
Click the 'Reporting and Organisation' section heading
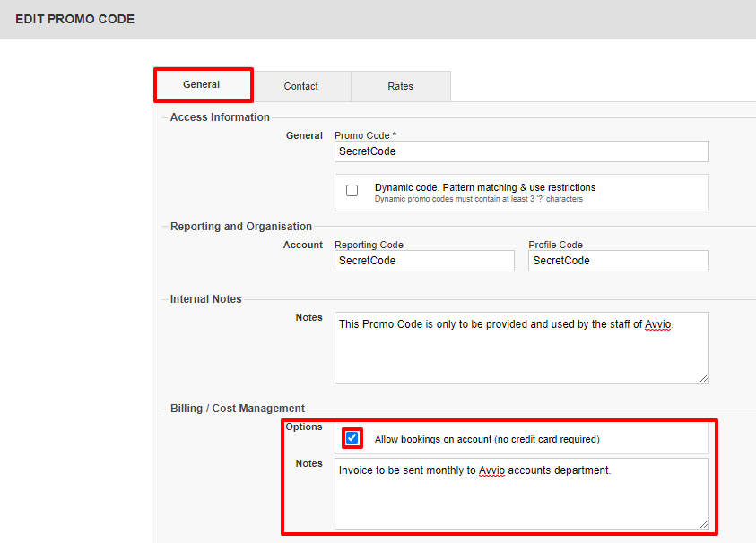pos(241,227)
